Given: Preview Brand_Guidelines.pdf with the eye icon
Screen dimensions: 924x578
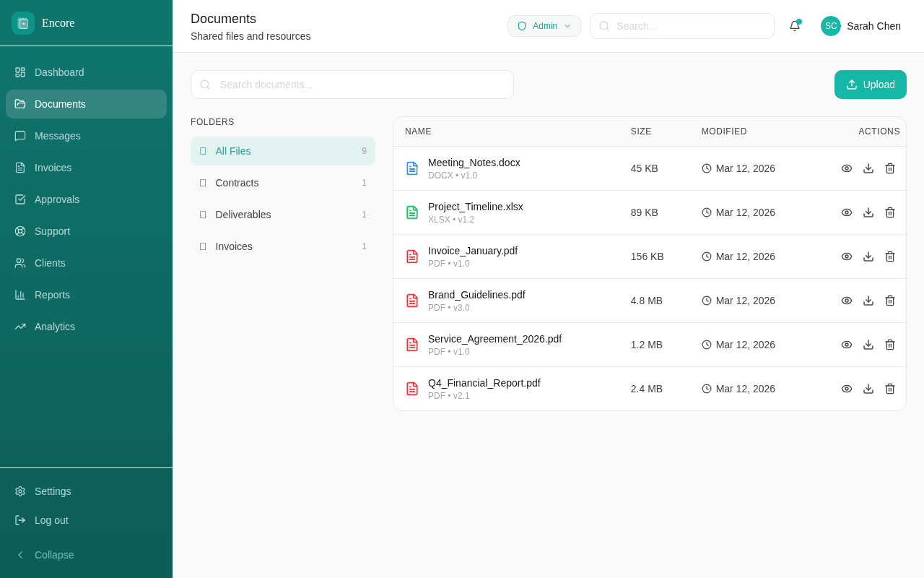Looking at the screenshot, I should (846, 301).
